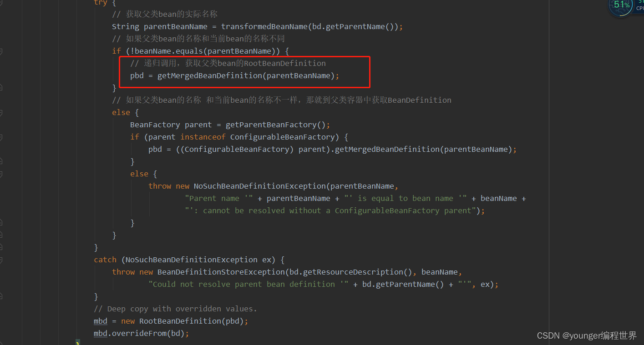Click BeanDefinitionStoreException constructor
644x345 pixels.
pyautogui.click(x=221, y=272)
